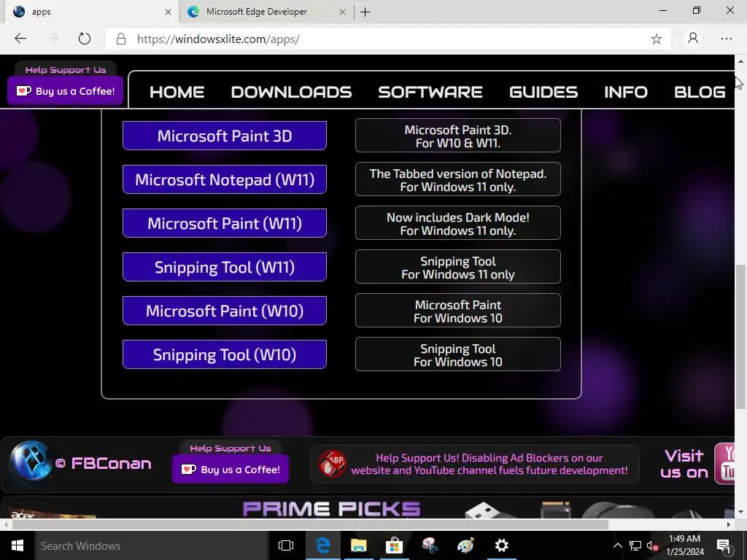Open the browser profile icon
Viewport: 747px width, 560px height.
pyautogui.click(x=693, y=38)
